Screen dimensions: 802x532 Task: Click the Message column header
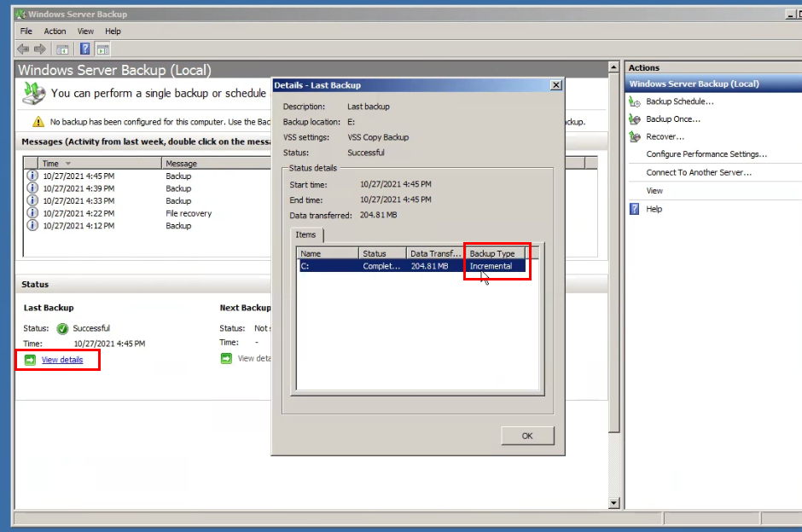(x=217, y=164)
